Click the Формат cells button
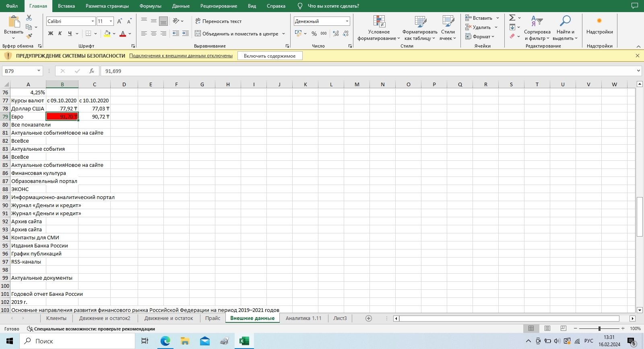 480,37
